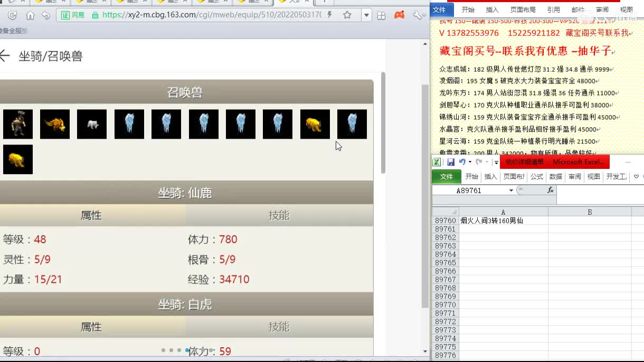Click the Word line starting 水晶宫

pos(521,129)
